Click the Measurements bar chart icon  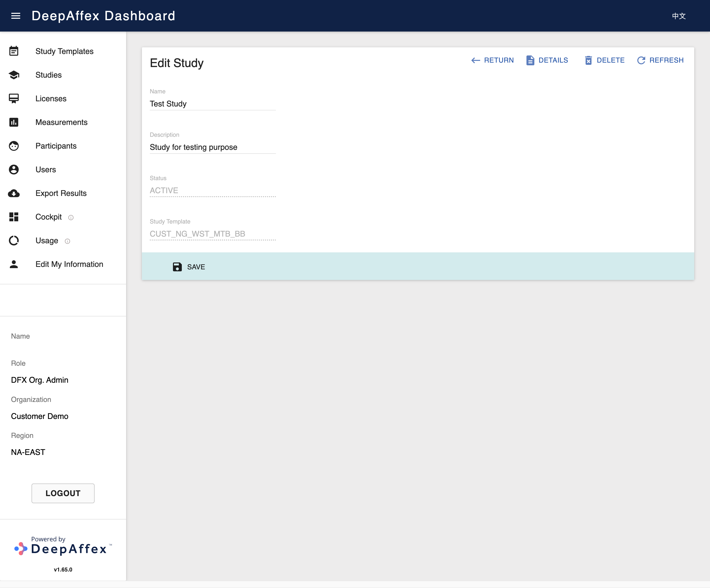click(14, 122)
